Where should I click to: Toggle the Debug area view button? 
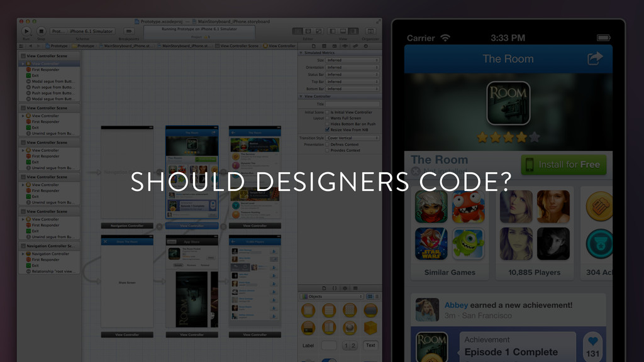click(x=343, y=31)
